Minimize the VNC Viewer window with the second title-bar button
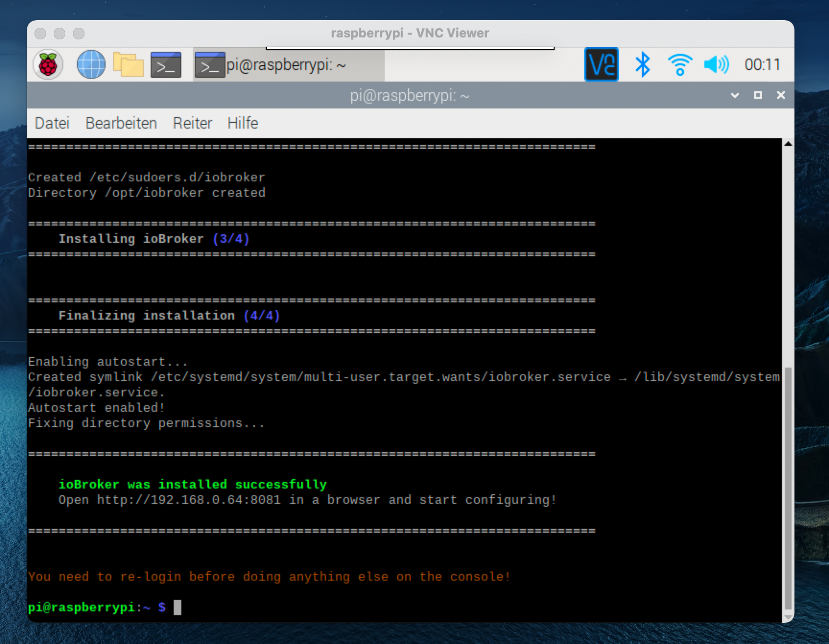The height and width of the screenshot is (644, 829). (59, 33)
